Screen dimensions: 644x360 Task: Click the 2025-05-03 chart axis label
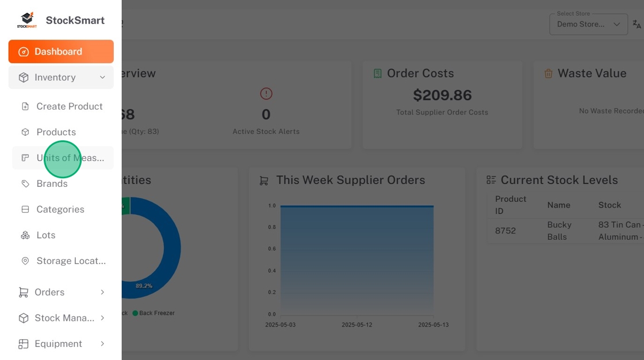pyautogui.click(x=280, y=325)
